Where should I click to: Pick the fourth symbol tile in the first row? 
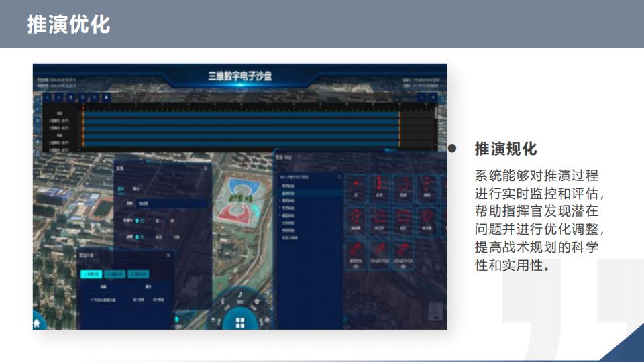[x=427, y=188]
